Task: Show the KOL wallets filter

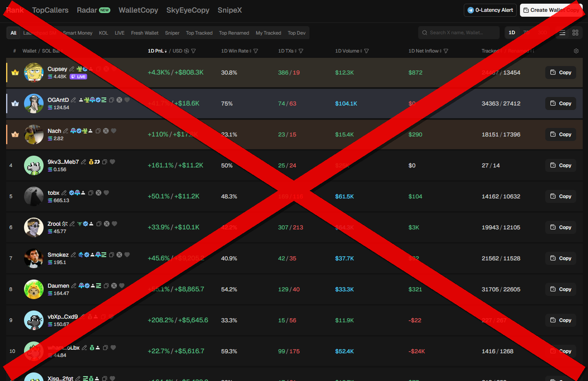Action: [103, 33]
